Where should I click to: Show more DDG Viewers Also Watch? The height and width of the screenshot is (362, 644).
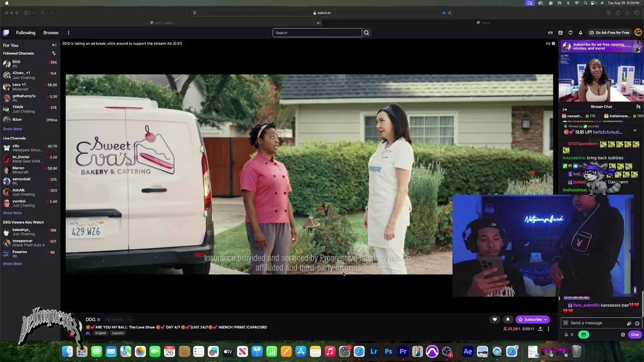tap(12, 263)
